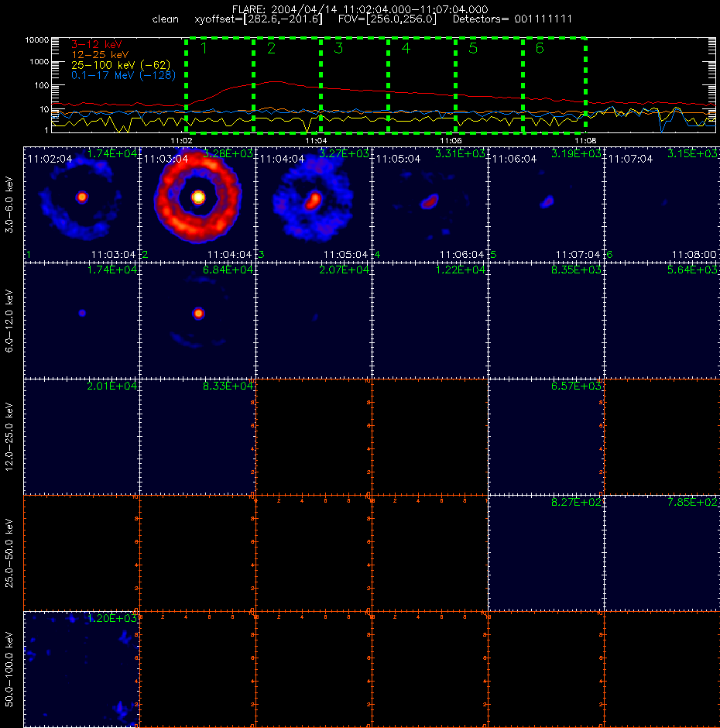This screenshot has height=728, width=720.
Task: Click the red '3-12 keV' legend entry
Action: coord(97,45)
